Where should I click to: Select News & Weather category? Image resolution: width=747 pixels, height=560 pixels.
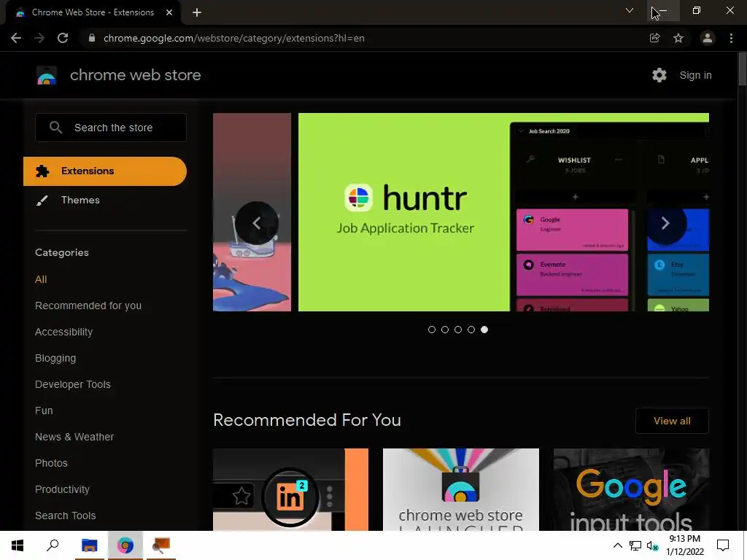pyautogui.click(x=74, y=437)
